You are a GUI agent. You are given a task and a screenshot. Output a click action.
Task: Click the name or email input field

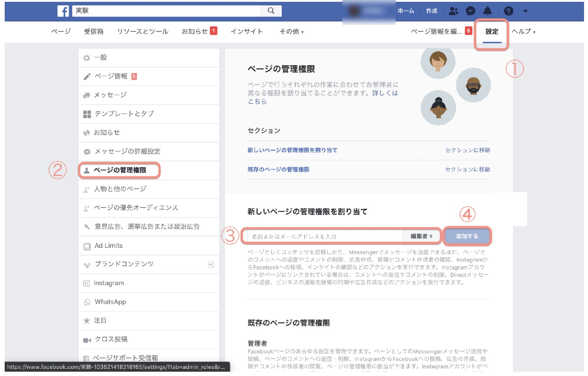point(325,236)
